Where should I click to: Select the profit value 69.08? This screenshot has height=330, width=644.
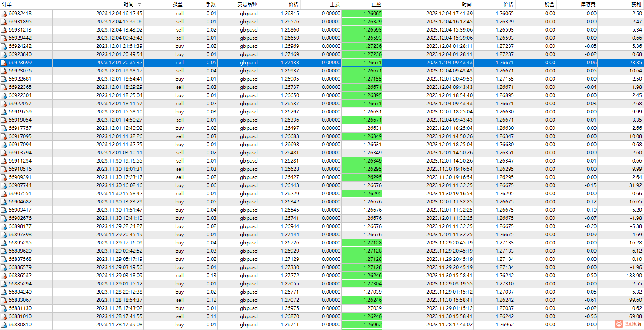[x=635, y=316]
